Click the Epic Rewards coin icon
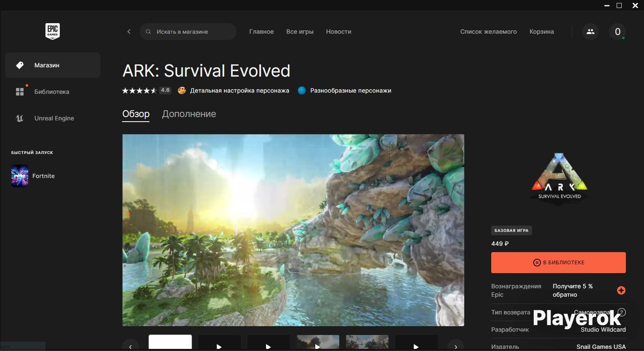Viewport: 644px width, 351px height. (621, 290)
